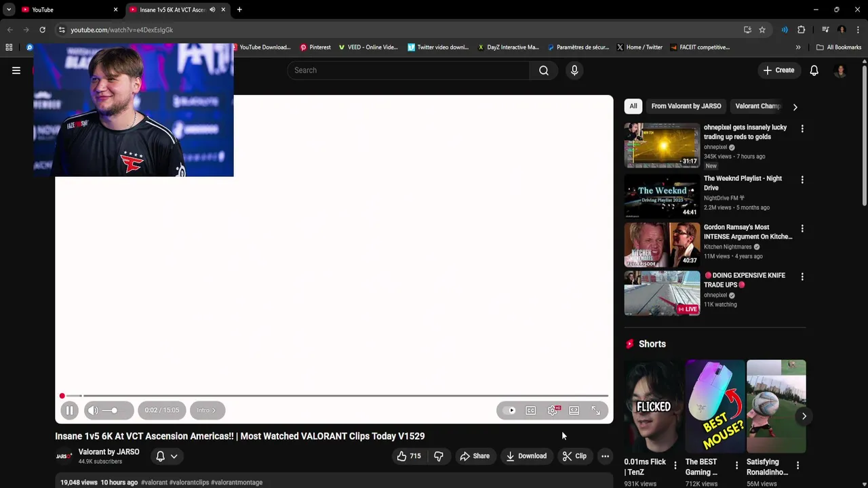Select the Valorant Champ chip
The width and height of the screenshot is (868, 488).
(758, 106)
